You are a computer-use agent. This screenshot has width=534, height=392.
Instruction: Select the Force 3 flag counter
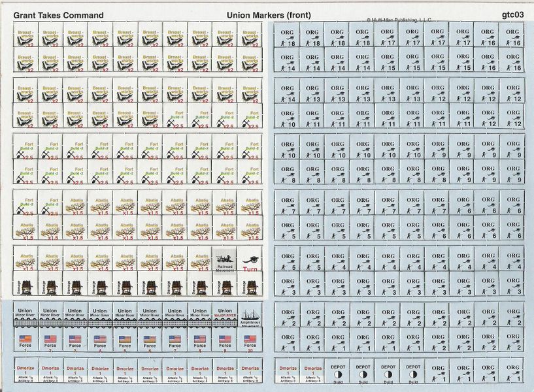[75, 340]
